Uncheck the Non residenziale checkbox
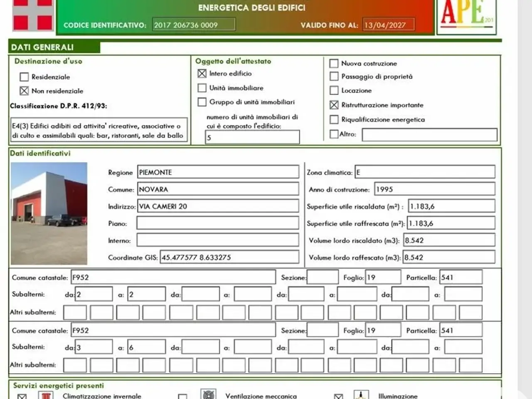The image size is (532, 399). [25, 91]
